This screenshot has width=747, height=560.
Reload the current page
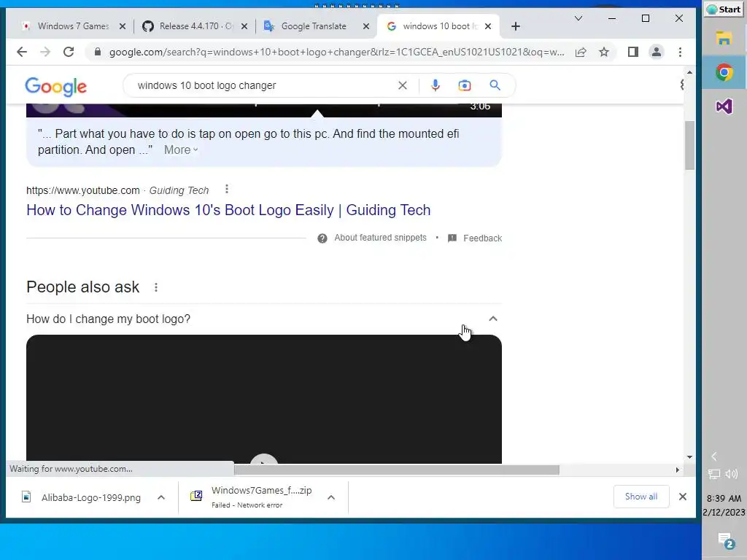pos(69,52)
